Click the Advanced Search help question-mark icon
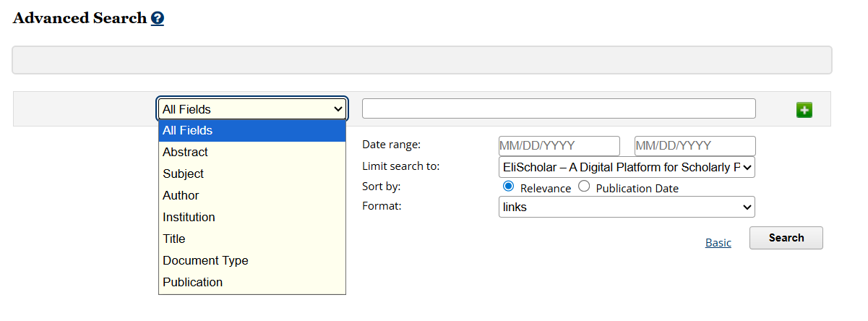Screen dimensions: 868x321 point(158,20)
